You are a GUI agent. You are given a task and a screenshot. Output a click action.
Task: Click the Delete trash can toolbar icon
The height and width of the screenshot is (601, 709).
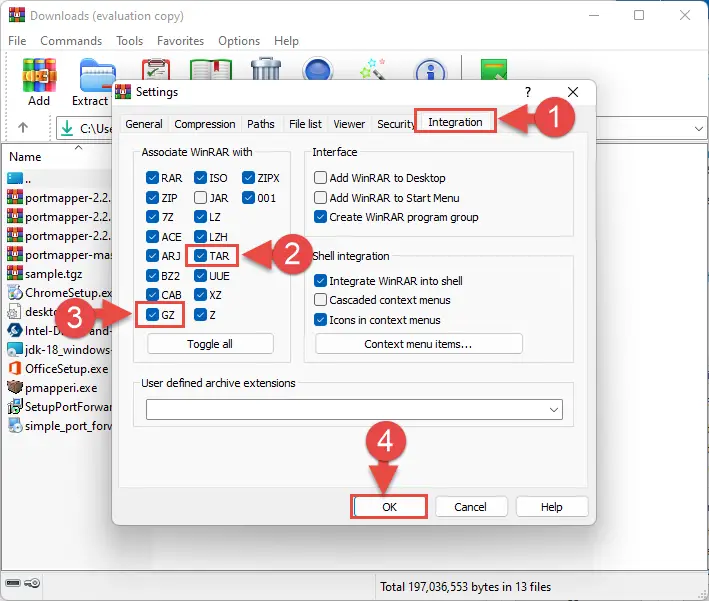[x=266, y=68]
